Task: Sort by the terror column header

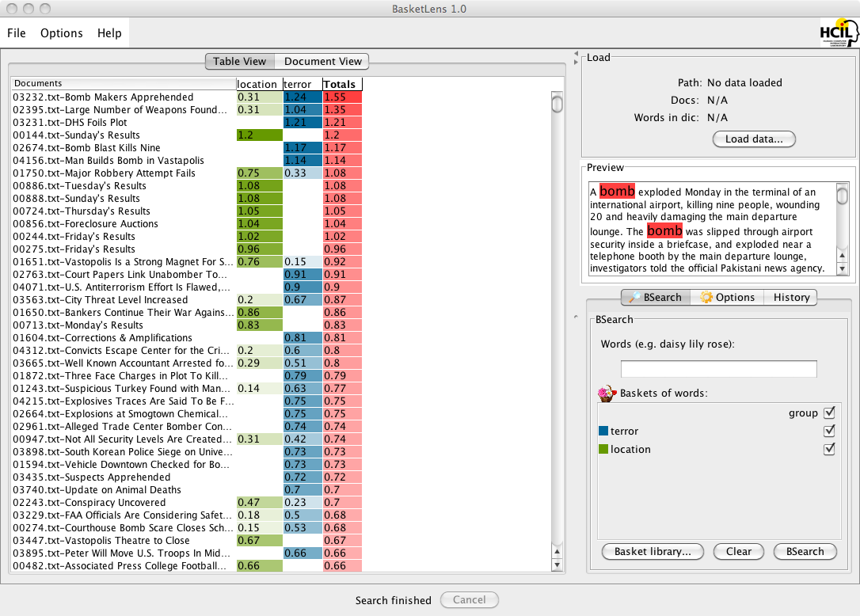Action: coord(303,84)
